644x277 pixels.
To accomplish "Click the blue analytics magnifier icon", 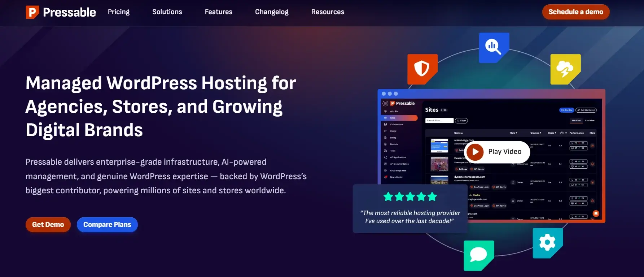I will (x=494, y=47).
